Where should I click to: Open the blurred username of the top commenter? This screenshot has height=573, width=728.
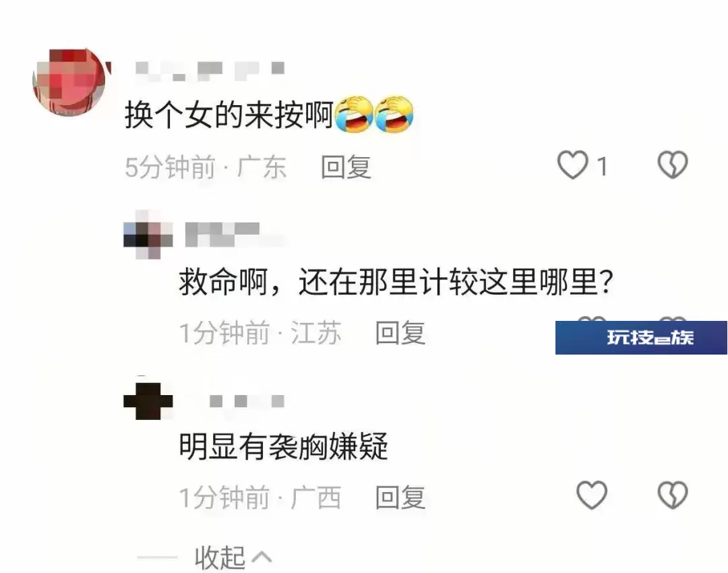coord(210,71)
